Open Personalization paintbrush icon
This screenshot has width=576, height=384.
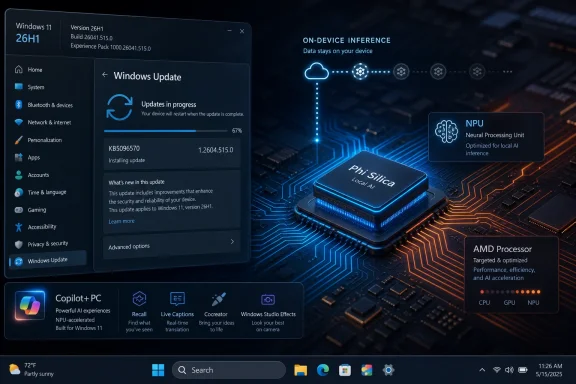tap(19, 140)
